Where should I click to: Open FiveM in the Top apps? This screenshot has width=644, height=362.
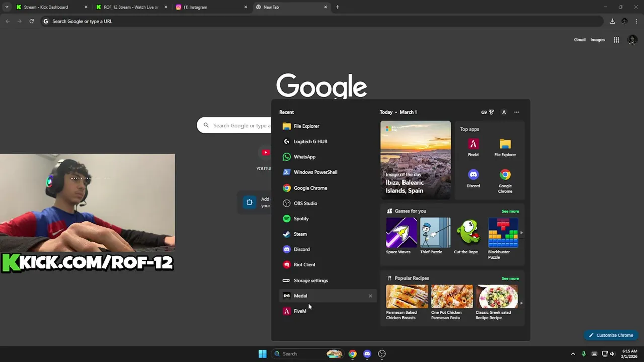pos(473,148)
